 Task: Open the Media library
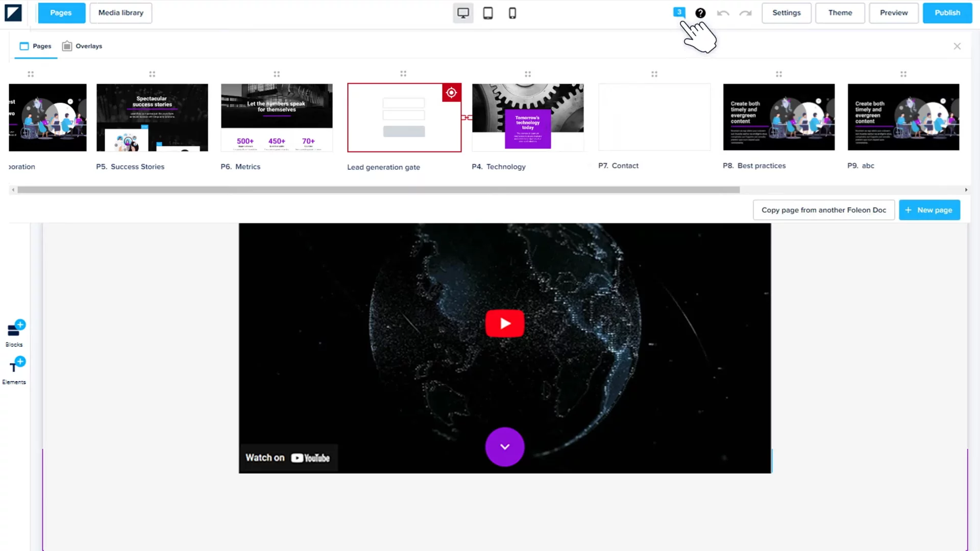click(120, 13)
